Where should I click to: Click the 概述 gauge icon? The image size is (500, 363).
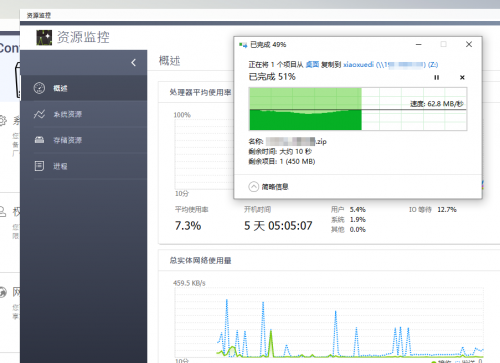click(39, 88)
